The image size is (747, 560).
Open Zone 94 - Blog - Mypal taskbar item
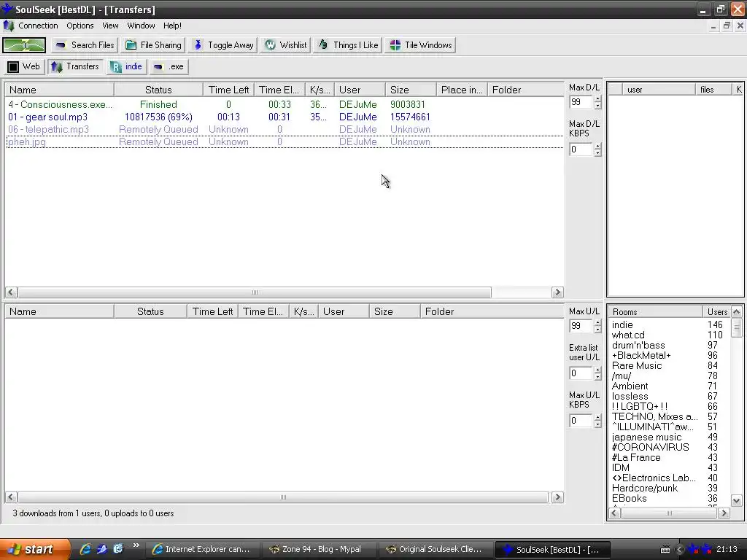point(319,550)
